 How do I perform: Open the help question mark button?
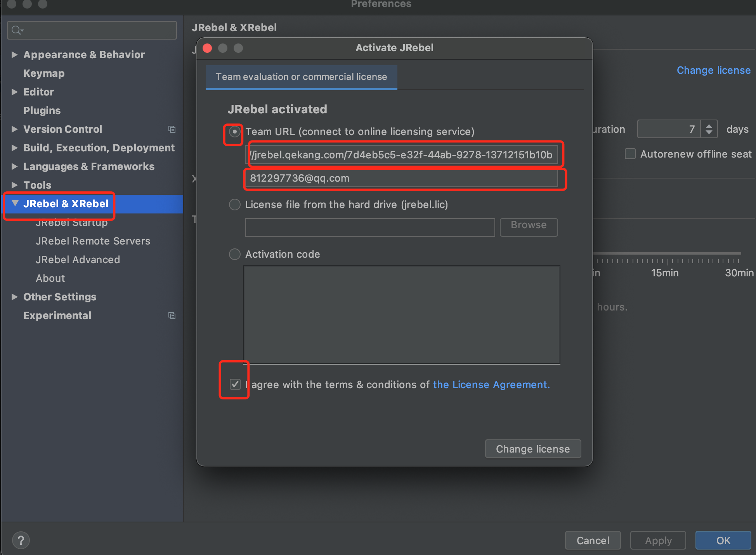click(21, 540)
